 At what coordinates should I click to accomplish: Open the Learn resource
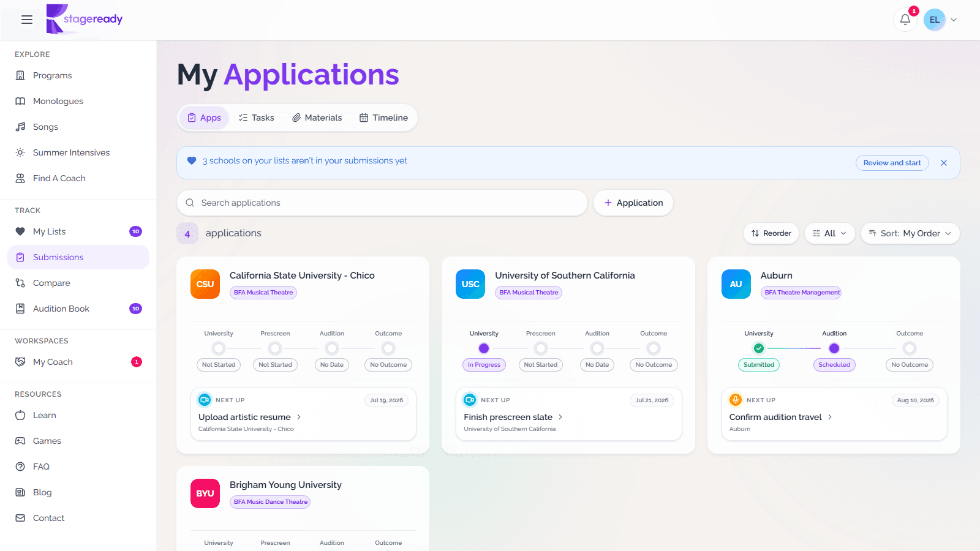[78, 415]
